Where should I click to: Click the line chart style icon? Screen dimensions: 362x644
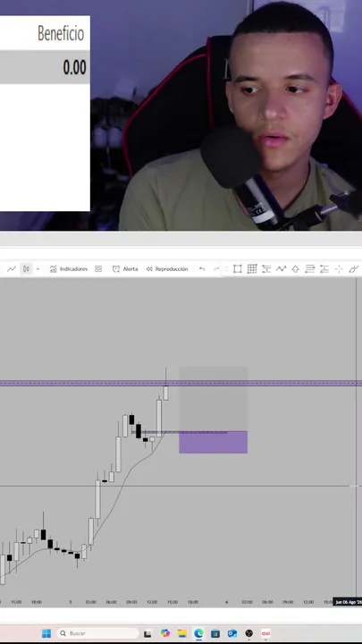point(12,269)
